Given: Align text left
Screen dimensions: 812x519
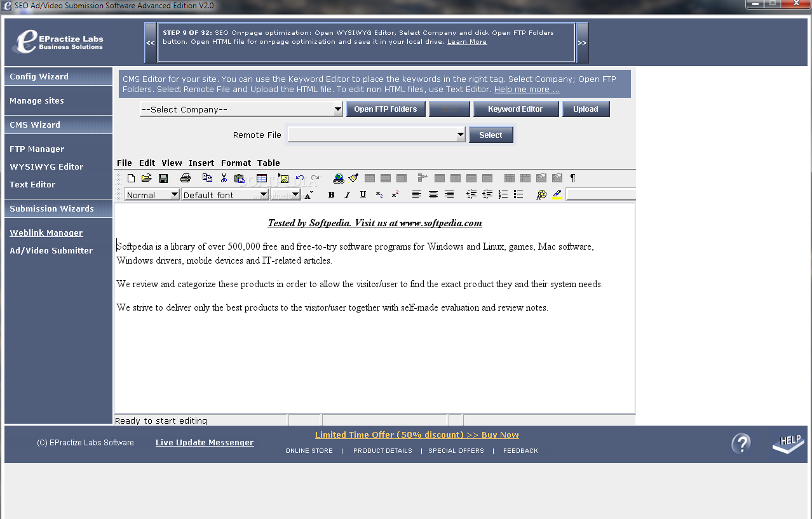Looking at the screenshot, I should tap(417, 195).
